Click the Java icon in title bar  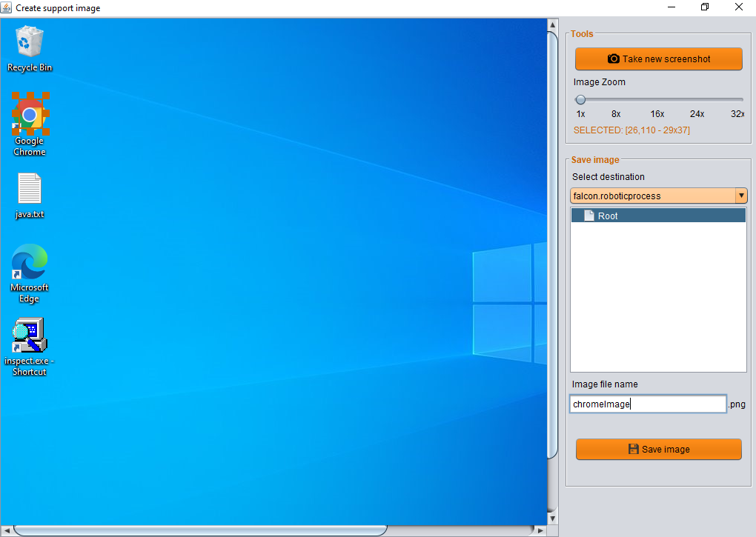tap(7, 7)
